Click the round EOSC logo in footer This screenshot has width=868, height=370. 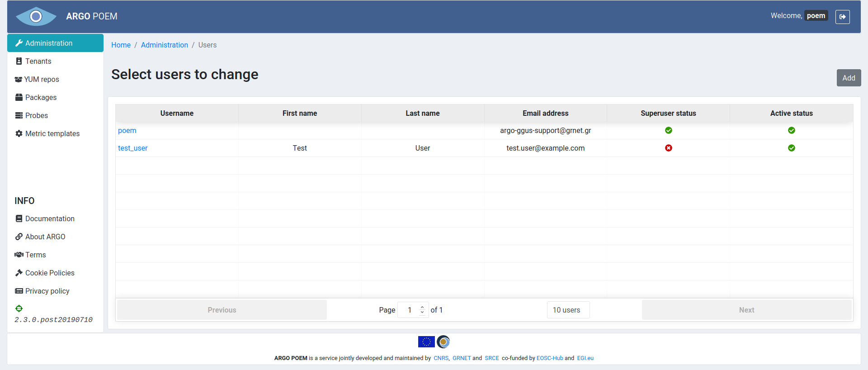443,342
